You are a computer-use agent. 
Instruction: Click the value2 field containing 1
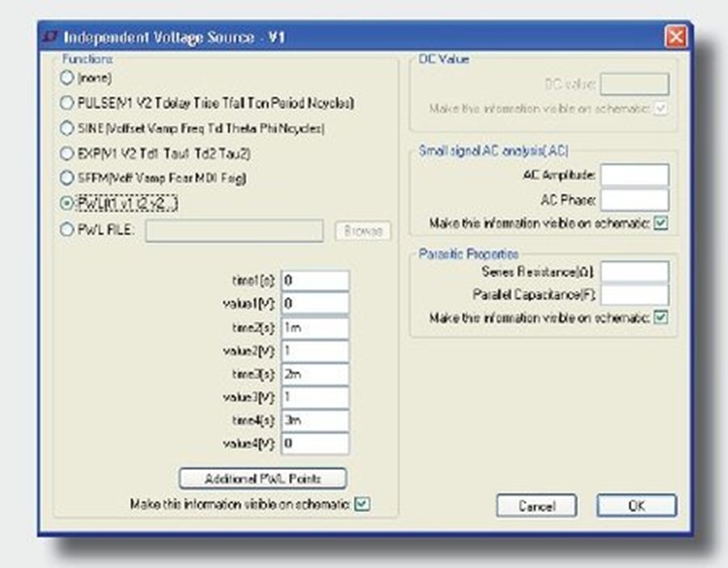(x=314, y=350)
